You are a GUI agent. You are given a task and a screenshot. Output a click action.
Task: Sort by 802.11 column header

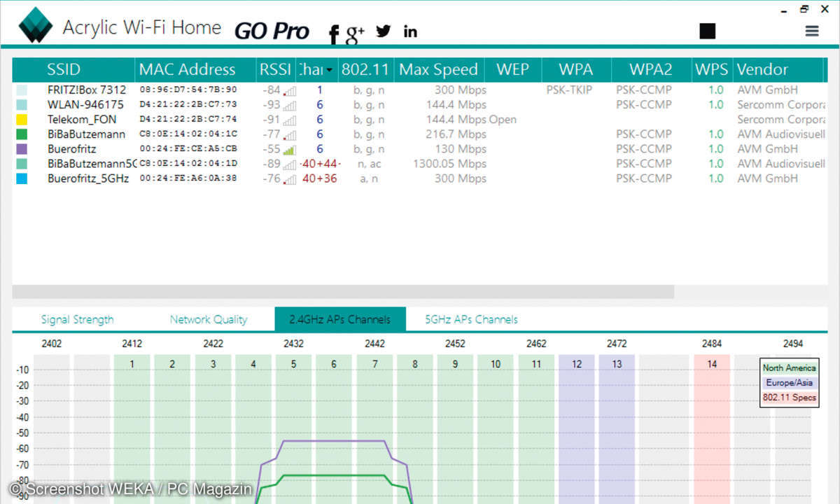point(367,69)
